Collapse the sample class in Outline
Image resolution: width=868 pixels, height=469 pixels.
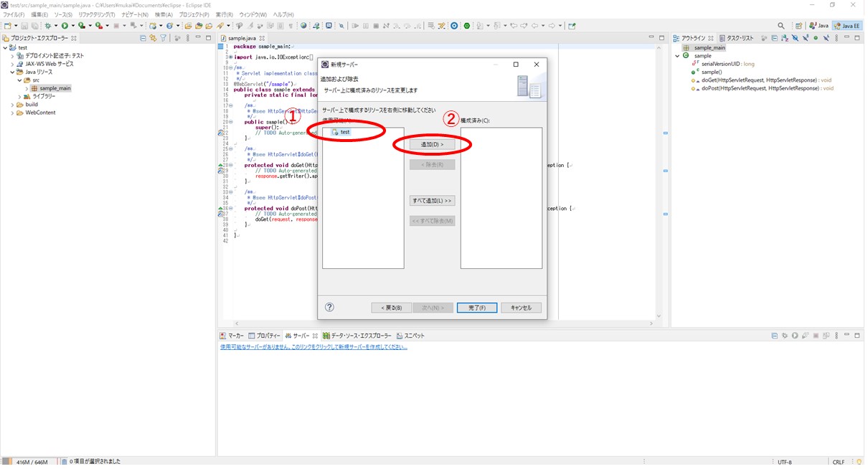tap(677, 56)
